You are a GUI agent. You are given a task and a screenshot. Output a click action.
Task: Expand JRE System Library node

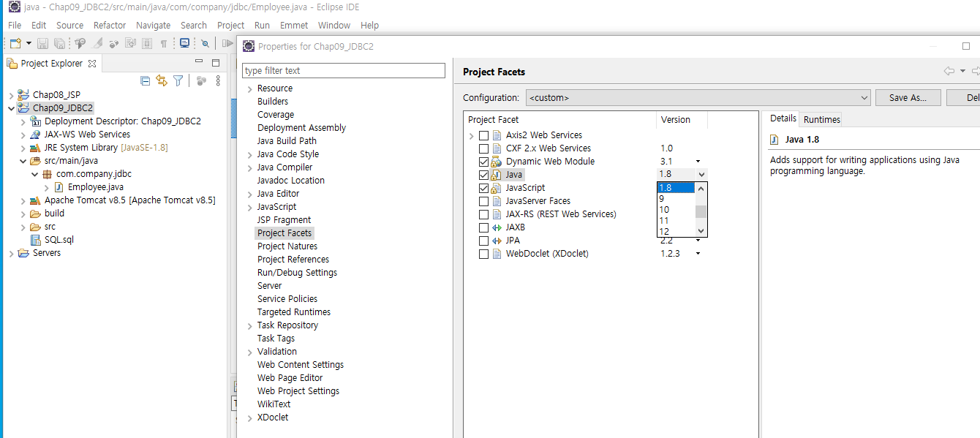[x=23, y=148]
